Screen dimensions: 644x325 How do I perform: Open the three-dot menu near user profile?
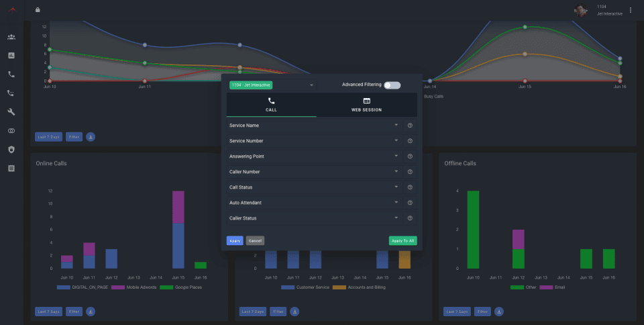[631, 10]
